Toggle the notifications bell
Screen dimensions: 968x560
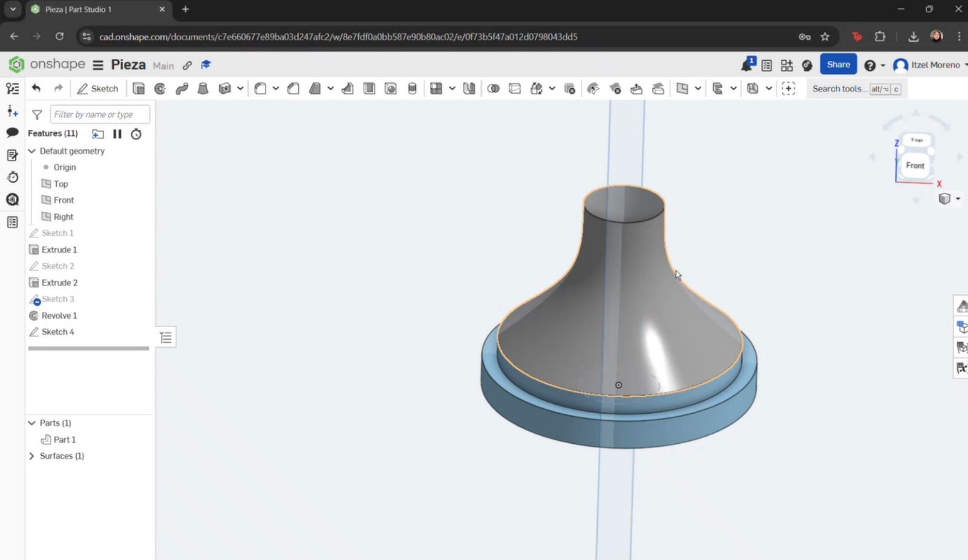click(x=745, y=64)
